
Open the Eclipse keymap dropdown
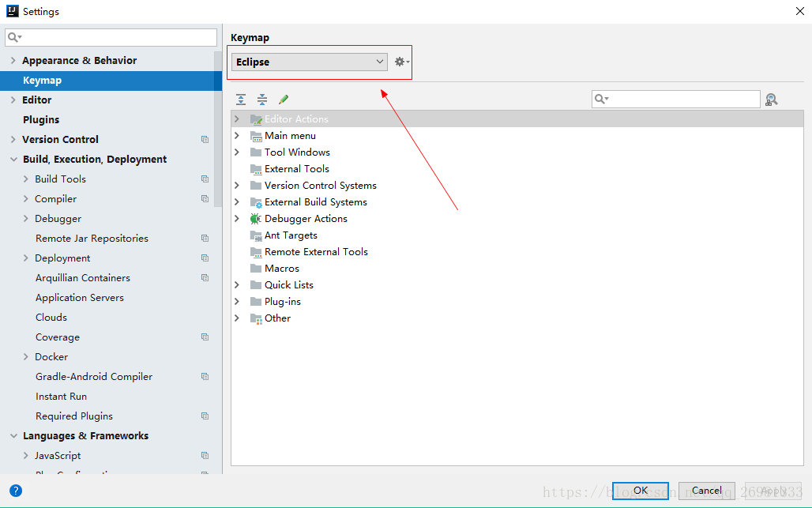[x=309, y=62]
